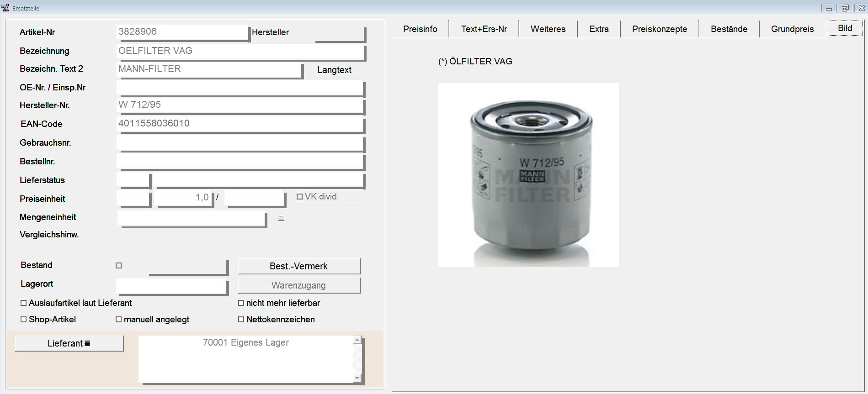
Task: Click the short Lieferstatus code field
Action: (x=134, y=180)
